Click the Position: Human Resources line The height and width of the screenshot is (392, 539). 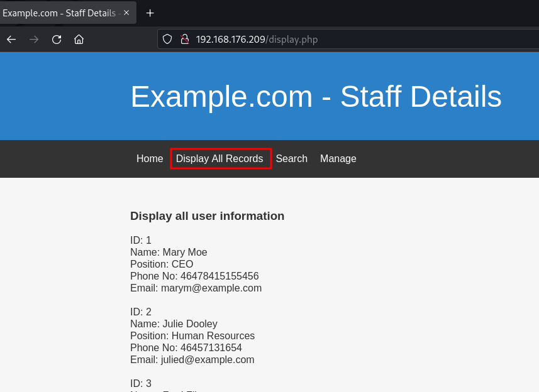192,336
